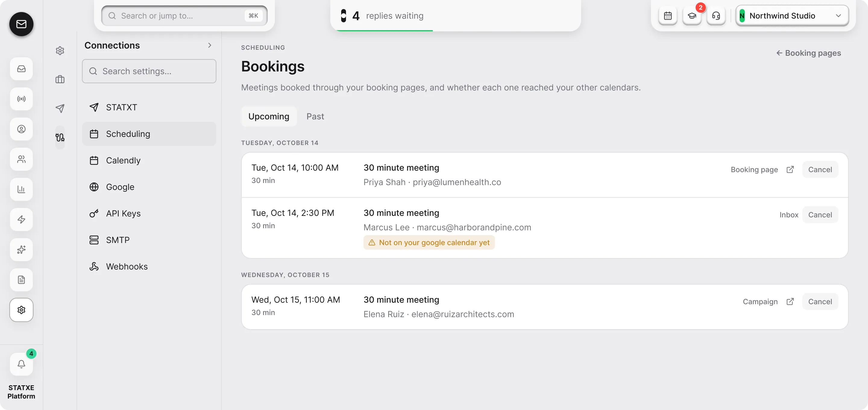The height and width of the screenshot is (410, 868).
Task: Go back to Booking pages
Action: point(808,53)
